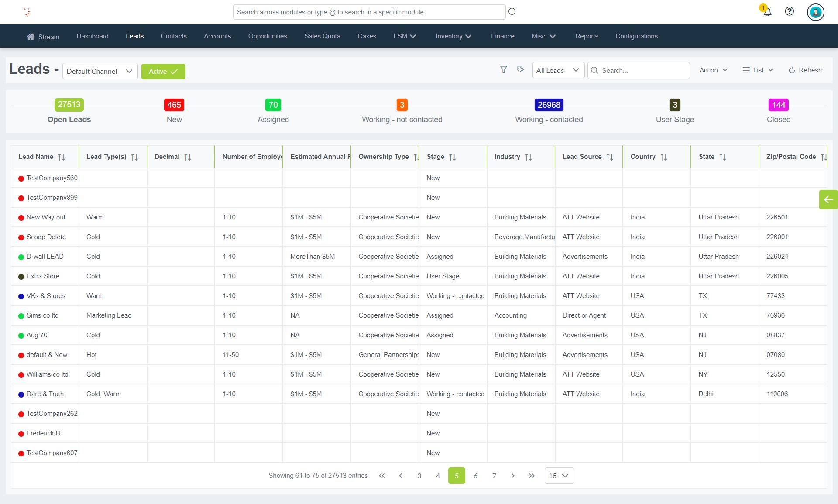The image size is (838, 504).
Task: Open the Opportunities module tab
Action: click(x=268, y=36)
